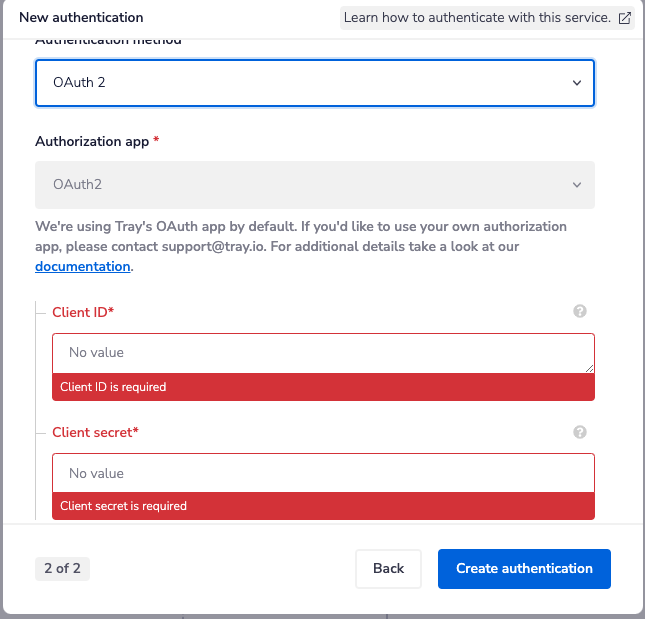This screenshot has height=619, width=645.
Task: Click the Client secret help question mark icon
Action: [579, 432]
